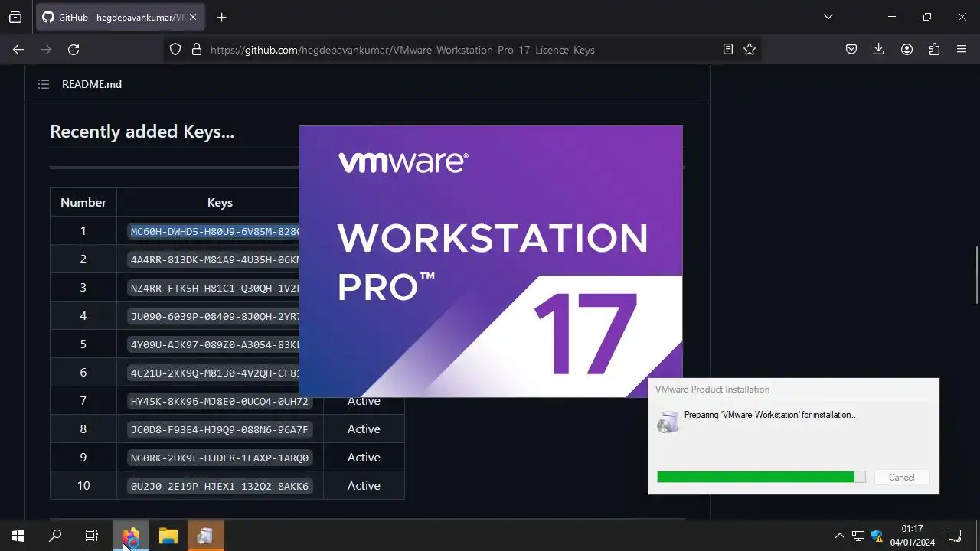This screenshot has height=551, width=980.
Task: Select the key HY45K-8KK96-MJ8E0-0UCQ4-0UH72
Action: [220, 401]
